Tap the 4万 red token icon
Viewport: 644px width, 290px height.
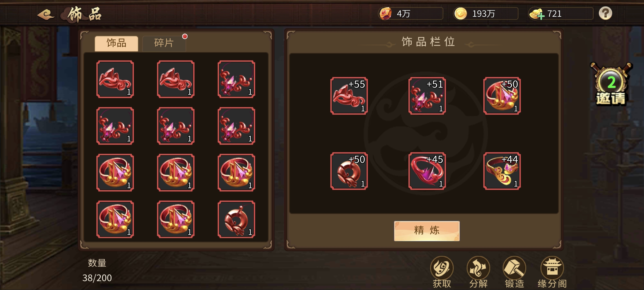click(386, 13)
